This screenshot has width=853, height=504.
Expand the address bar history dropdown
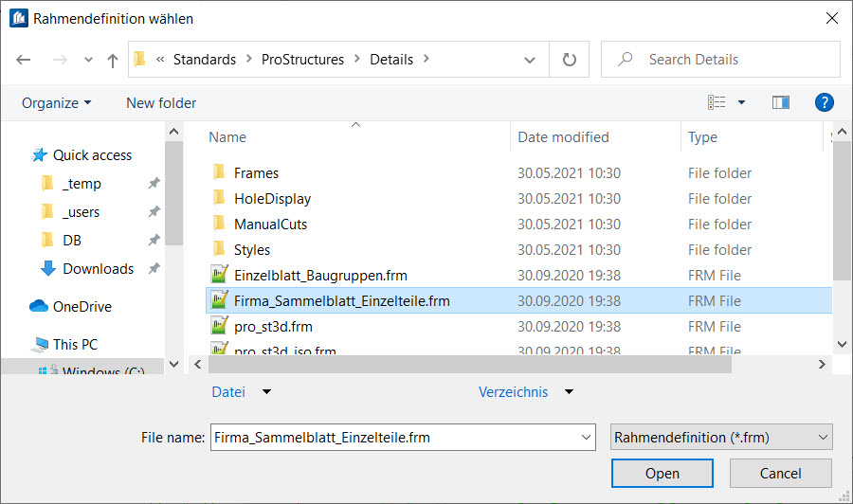click(x=529, y=60)
